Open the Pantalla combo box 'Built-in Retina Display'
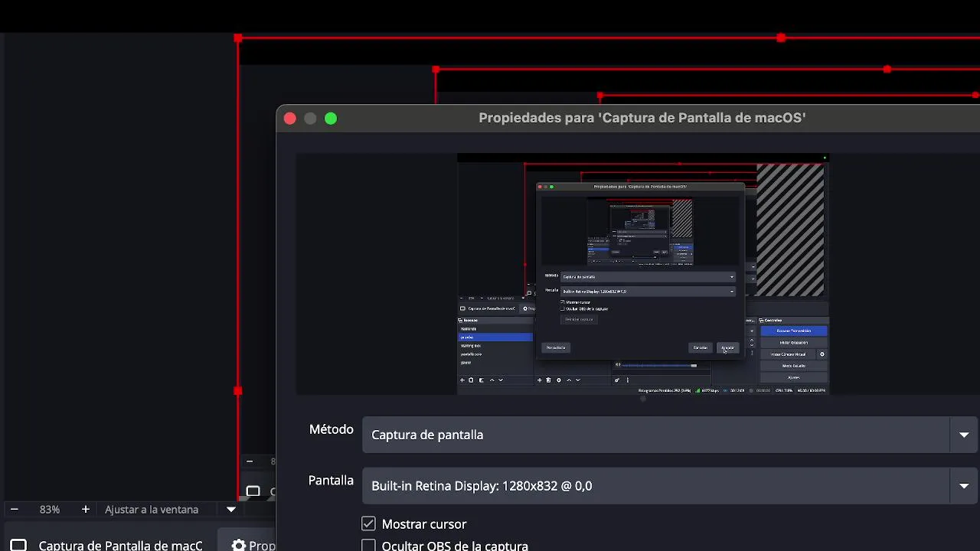This screenshot has height=551, width=980. pos(670,486)
